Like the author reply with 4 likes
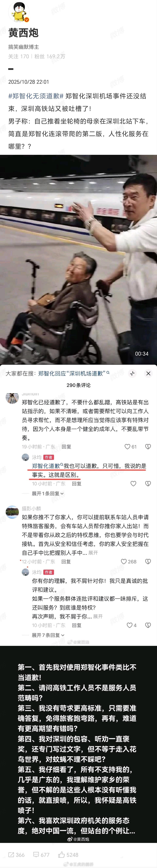 (130, 625)
